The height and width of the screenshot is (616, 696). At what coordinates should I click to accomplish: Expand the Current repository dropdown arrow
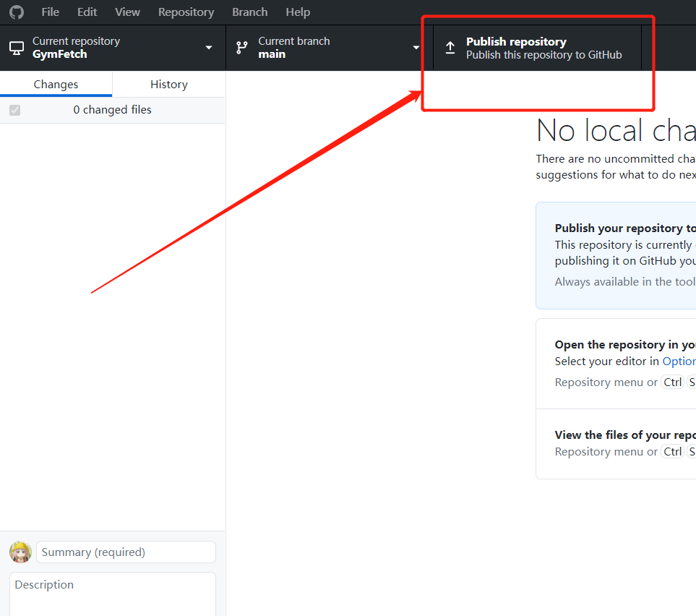pyautogui.click(x=209, y=48)
